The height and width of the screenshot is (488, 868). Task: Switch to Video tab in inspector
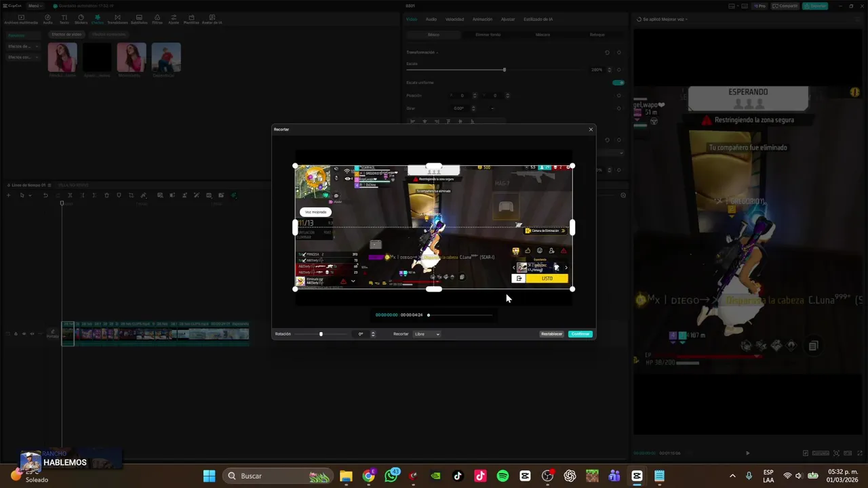(412, 19)
